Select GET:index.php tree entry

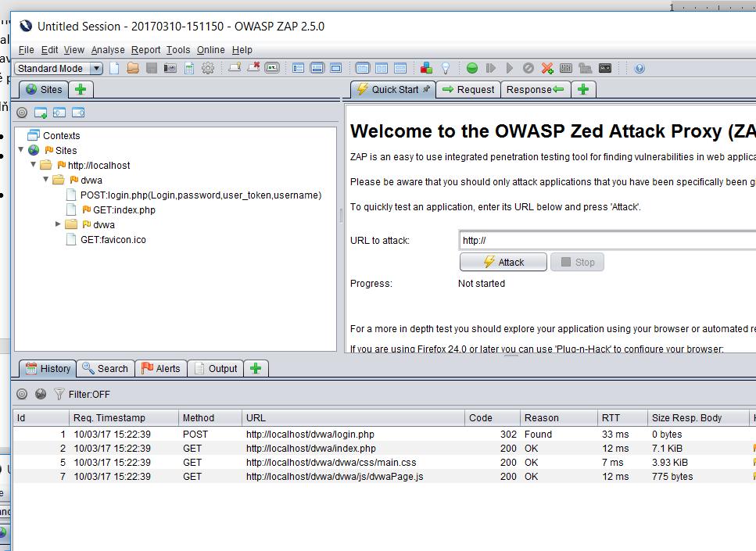pos(124,210)
